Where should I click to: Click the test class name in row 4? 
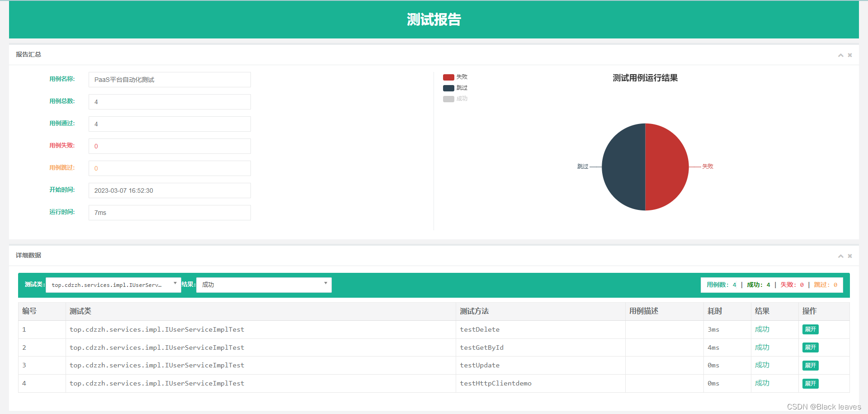(x=157, y=383)
